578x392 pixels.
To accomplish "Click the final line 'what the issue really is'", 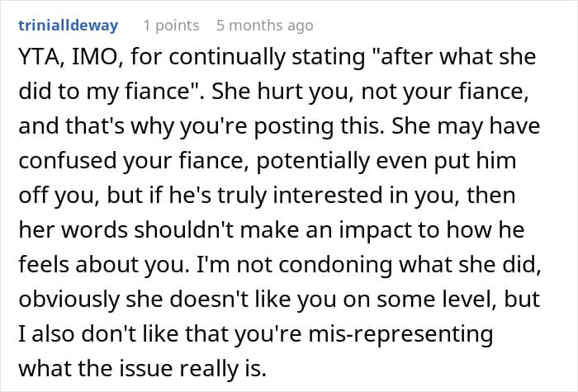I will click(x=142, y=369).
